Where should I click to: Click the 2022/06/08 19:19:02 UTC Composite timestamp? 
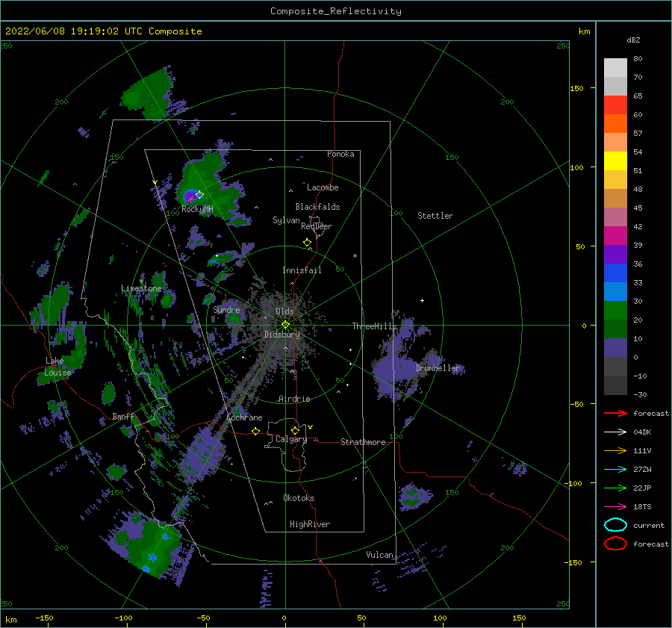tap(103, 31)
